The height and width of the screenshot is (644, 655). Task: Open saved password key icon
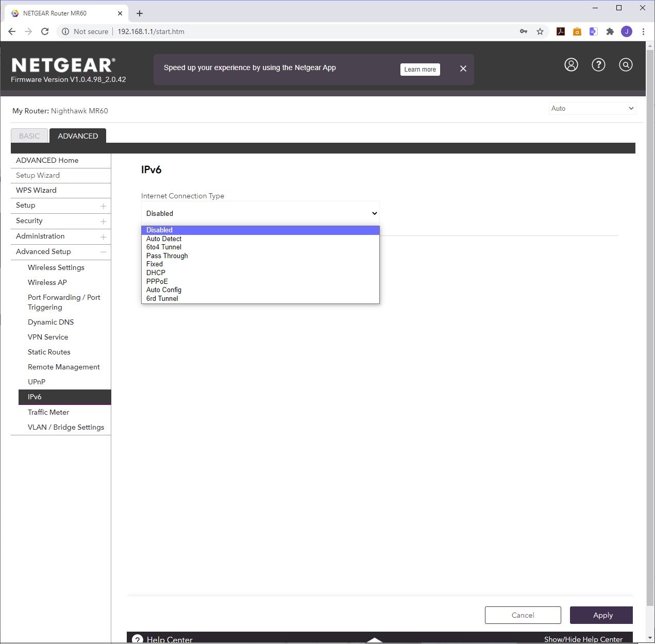524,31
